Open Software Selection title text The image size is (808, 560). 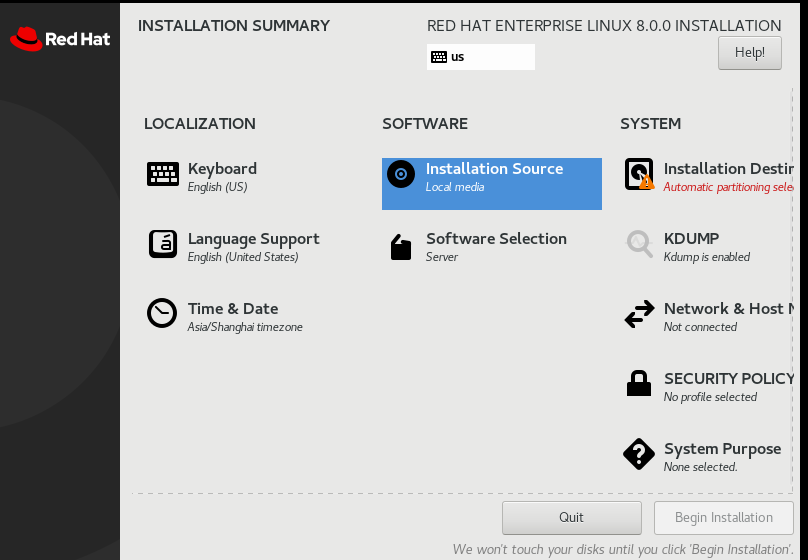point(496,239)
